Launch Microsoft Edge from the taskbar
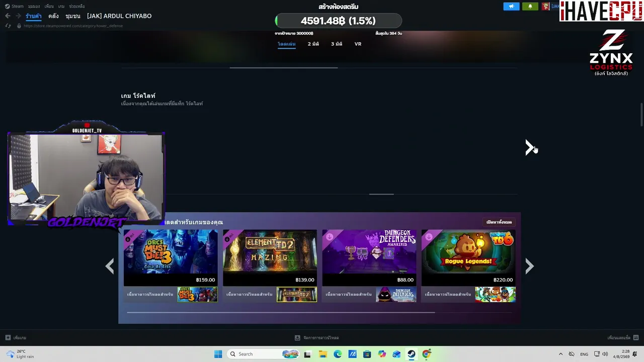Viewport: 644px width, 362px height. tap(337, 354)
